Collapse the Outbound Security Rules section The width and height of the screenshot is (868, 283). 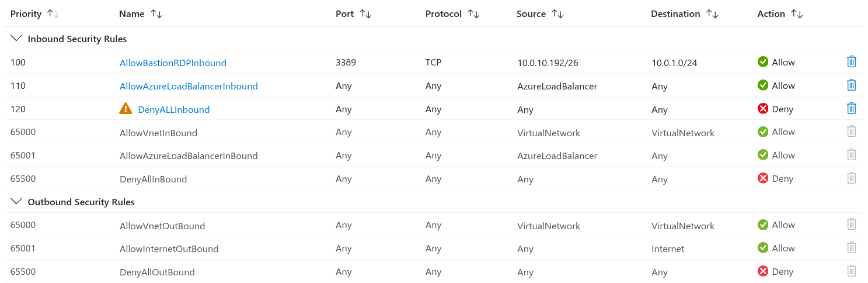click(17, 202)
